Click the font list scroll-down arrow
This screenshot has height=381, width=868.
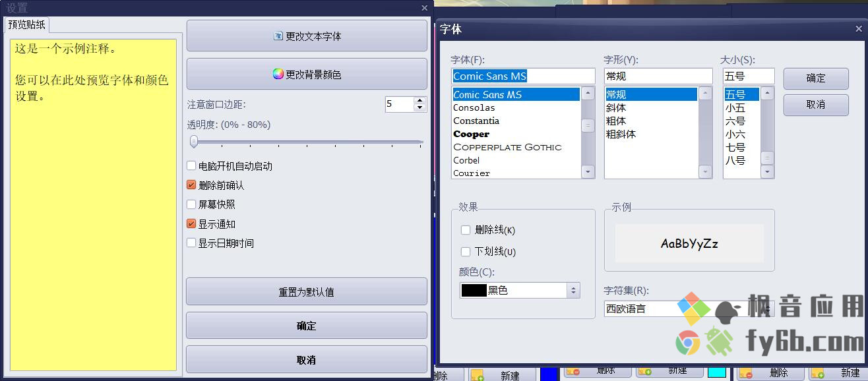(x=588, y=172)
